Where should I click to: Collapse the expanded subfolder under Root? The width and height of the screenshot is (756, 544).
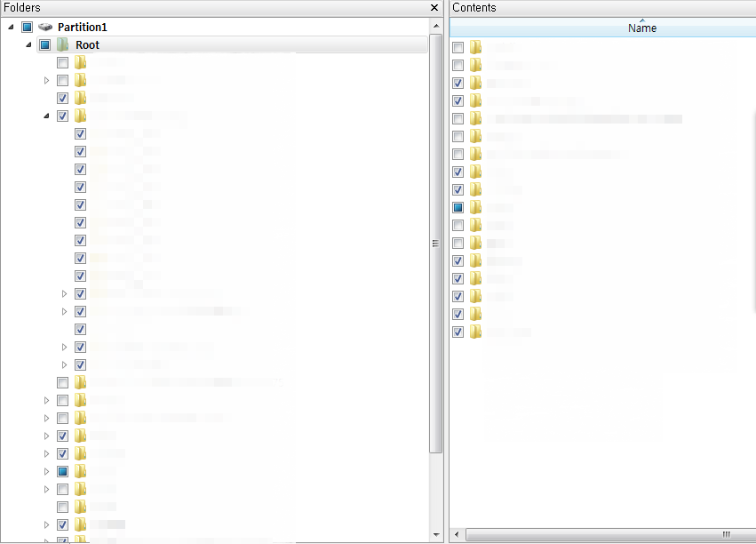pyautogui.click(x=46, y=116)
